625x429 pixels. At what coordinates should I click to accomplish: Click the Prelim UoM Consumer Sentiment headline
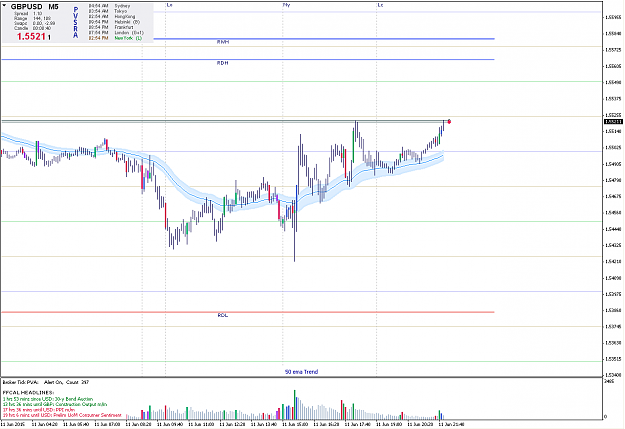point(62,415)
